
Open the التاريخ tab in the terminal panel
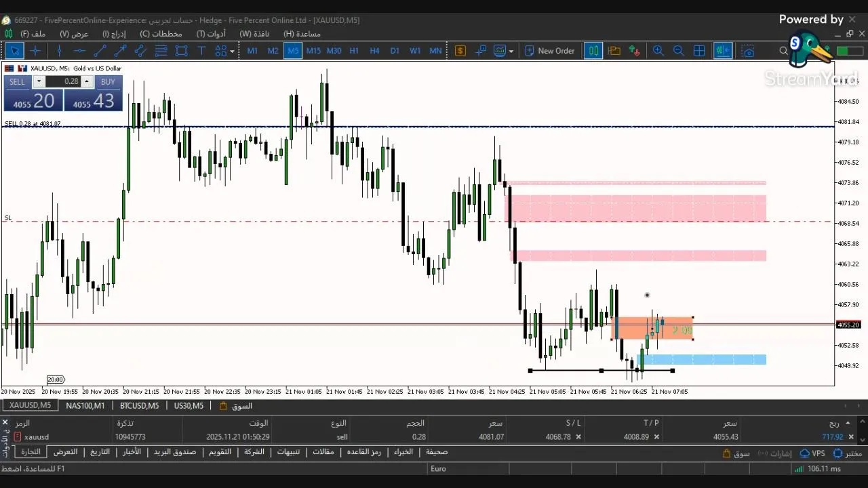coord(100,452)
